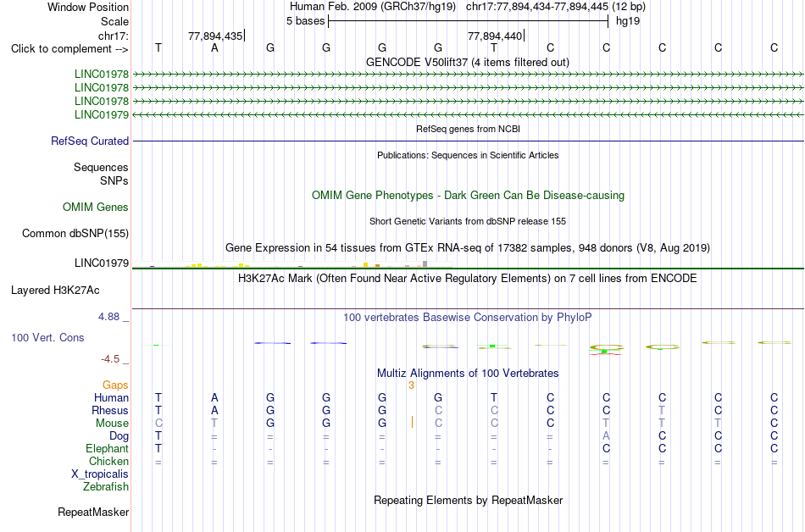Open 'Short Genetic Variants from dbSNP release 155' title
805x532 pixels.
[468, 221]
